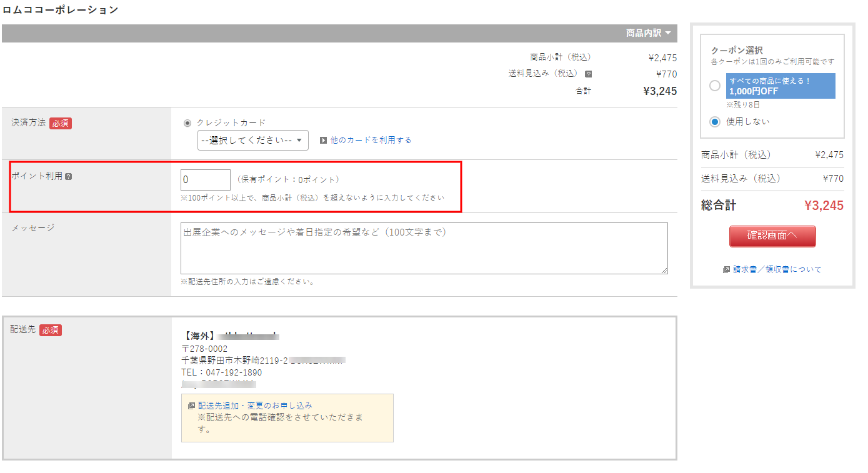
Task: Open the 配送先追加・変更のお申し込み link
Action: (255, 406)
